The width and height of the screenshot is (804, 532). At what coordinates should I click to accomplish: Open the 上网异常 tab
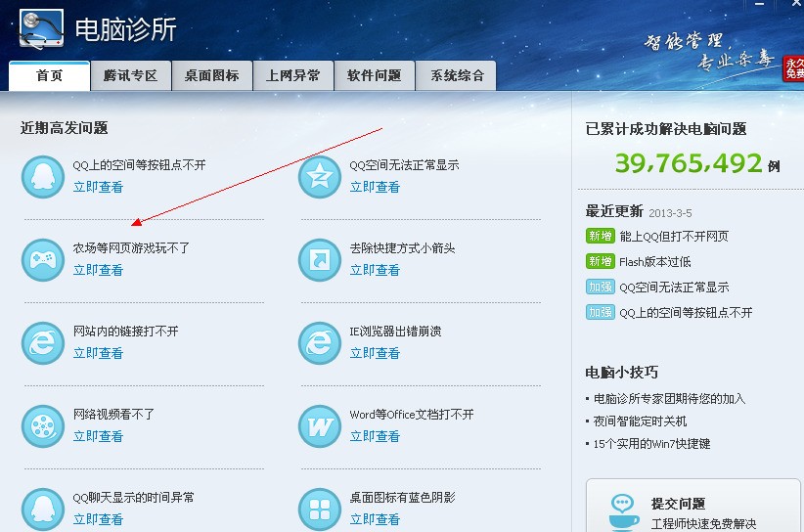pyautogui.click(x=292, y=76)
